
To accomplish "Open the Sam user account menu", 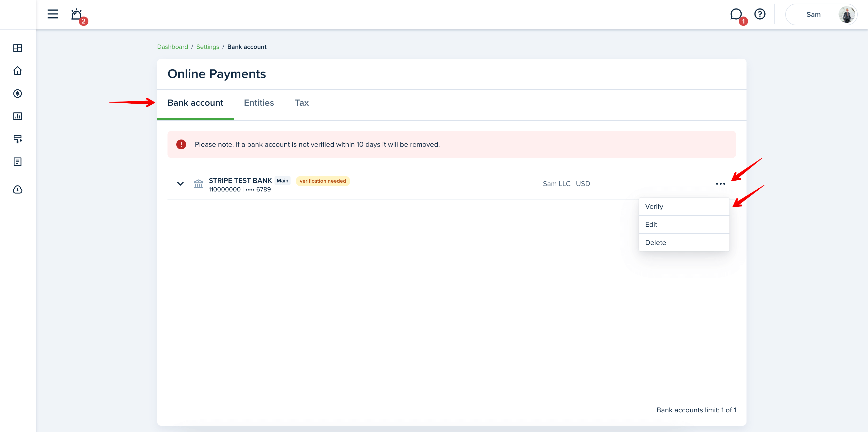I will click(821, 14).
